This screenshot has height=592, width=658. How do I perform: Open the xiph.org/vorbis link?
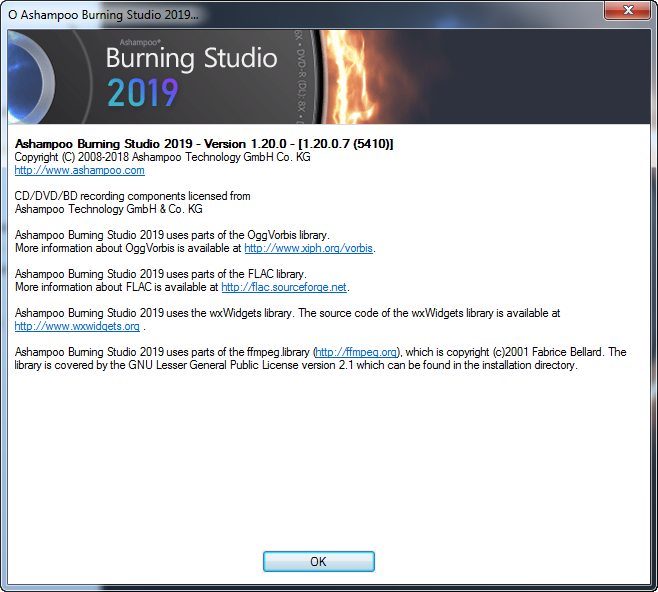[x=308, y=248]
